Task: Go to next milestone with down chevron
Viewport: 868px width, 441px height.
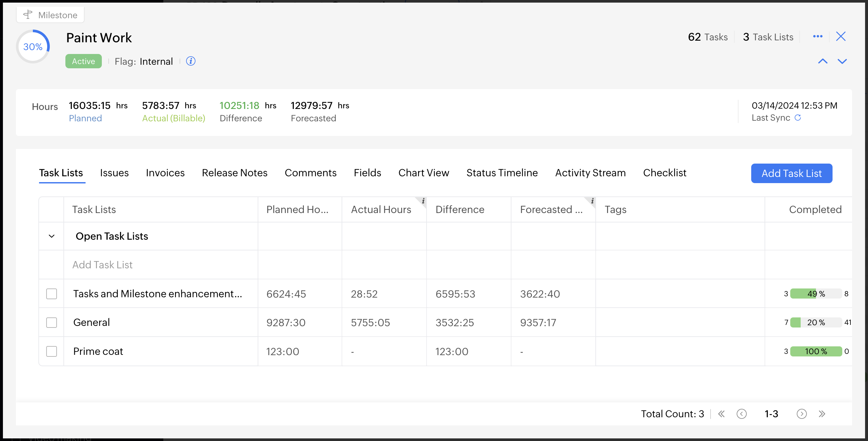Action: [x=842, y=61]
